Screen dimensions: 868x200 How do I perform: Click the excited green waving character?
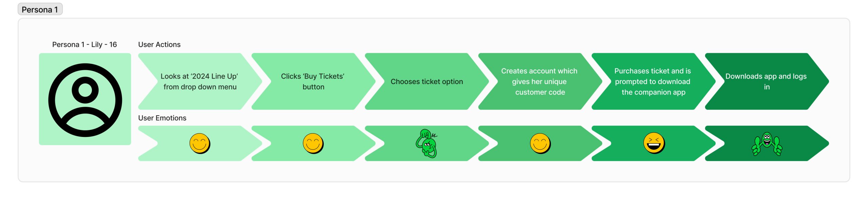[767, 144]
